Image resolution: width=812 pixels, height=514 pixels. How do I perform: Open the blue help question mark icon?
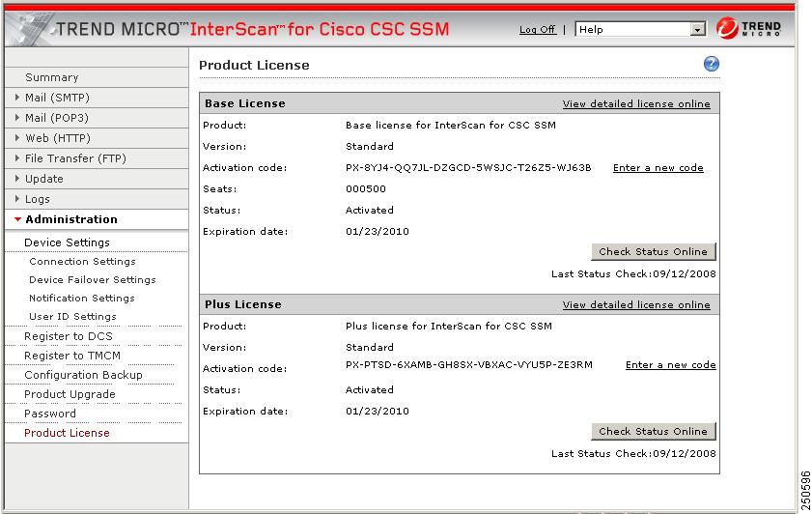click(x=711, y=64)
